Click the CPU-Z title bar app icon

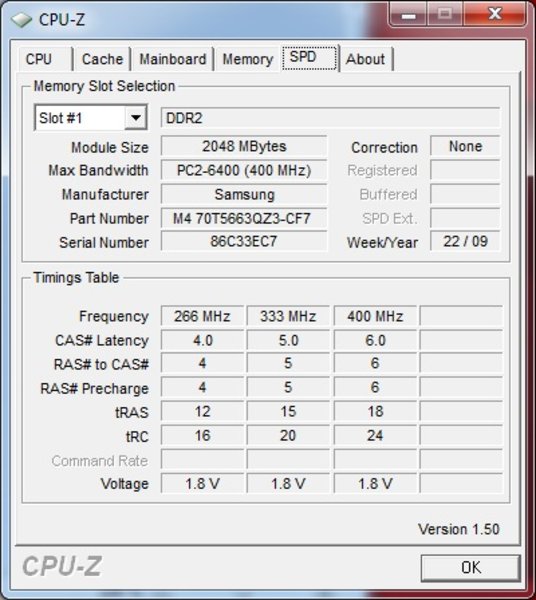pyautogui.click(x=21, y=20)
